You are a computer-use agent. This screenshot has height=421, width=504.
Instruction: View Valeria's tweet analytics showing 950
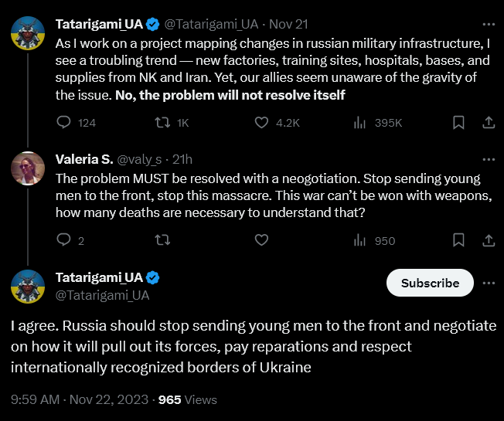pyautogui.click(x=359, y=240)
